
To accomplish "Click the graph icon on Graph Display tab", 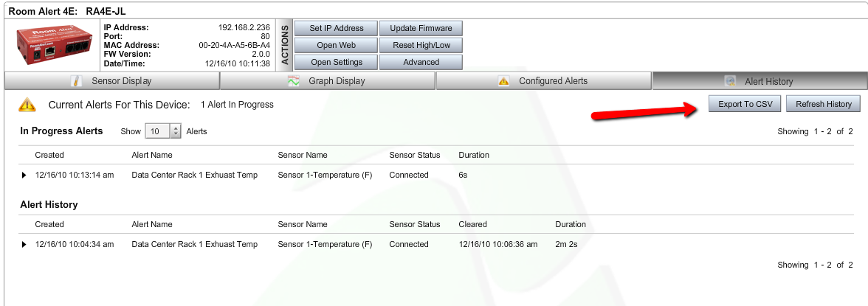I will coord(294,81).
